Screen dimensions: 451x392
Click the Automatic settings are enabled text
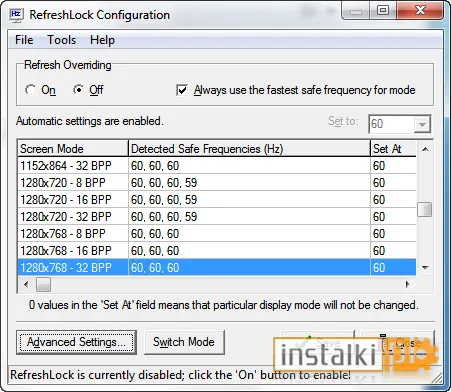(x=90, y=121)
